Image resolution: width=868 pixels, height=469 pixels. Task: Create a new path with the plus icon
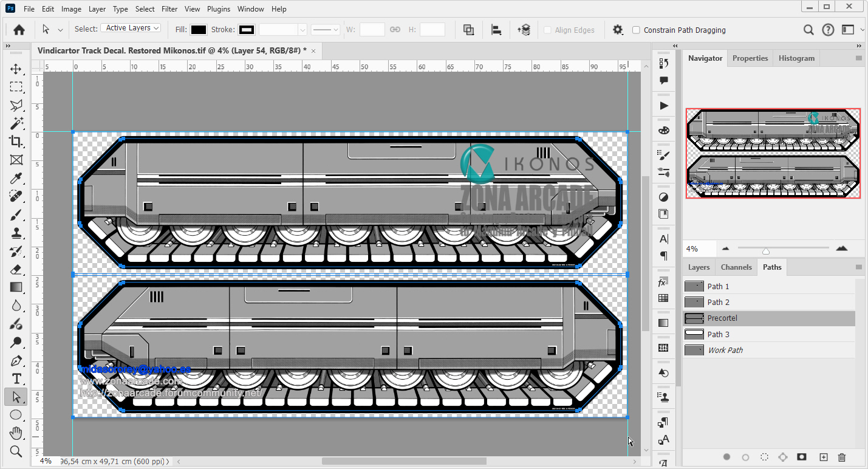coord(824,457)
